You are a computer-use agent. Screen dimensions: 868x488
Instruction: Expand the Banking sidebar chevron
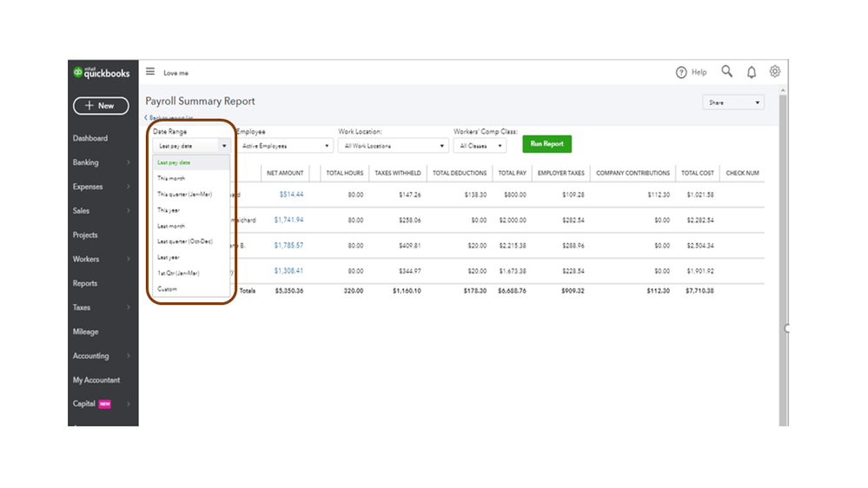pyautogui.click(x=129, y=162)
